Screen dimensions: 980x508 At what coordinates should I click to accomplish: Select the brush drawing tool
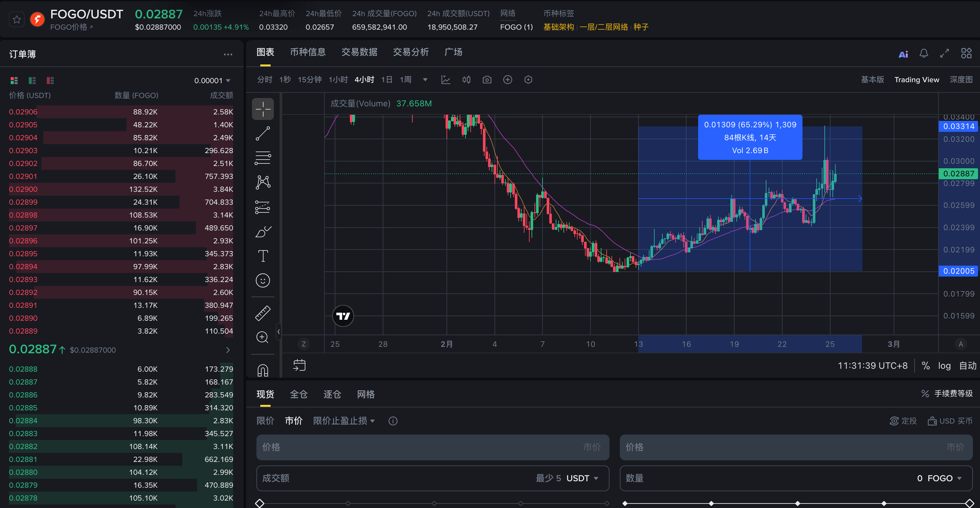(x=263, y=231)
